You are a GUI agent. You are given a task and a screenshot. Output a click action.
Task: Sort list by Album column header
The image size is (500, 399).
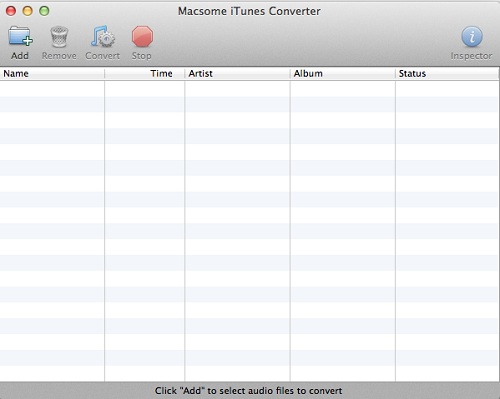[343, 73]
